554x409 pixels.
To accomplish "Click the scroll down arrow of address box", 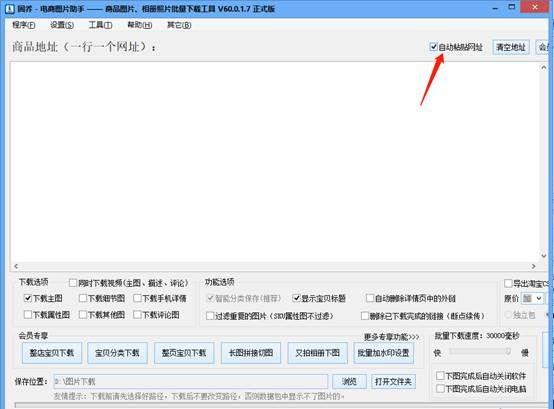I will click(x=543, y=255).
